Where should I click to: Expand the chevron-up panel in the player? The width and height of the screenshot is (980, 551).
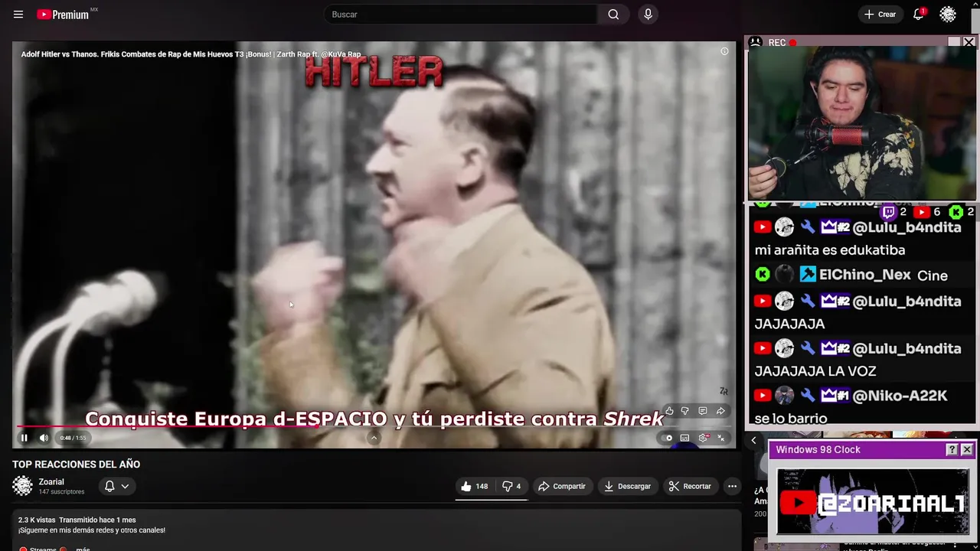tap(374, 438)
